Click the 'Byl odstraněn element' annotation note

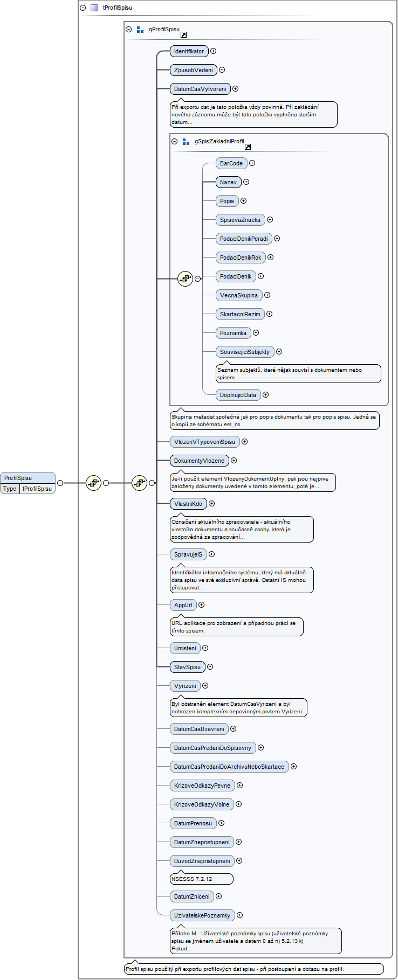tap(238, 707)
